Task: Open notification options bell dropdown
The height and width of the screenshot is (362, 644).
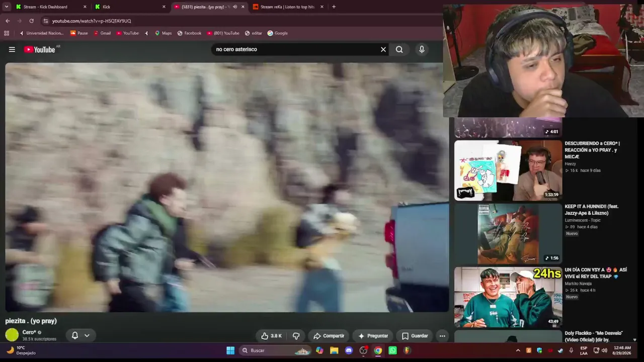Action: coord(80,335)
